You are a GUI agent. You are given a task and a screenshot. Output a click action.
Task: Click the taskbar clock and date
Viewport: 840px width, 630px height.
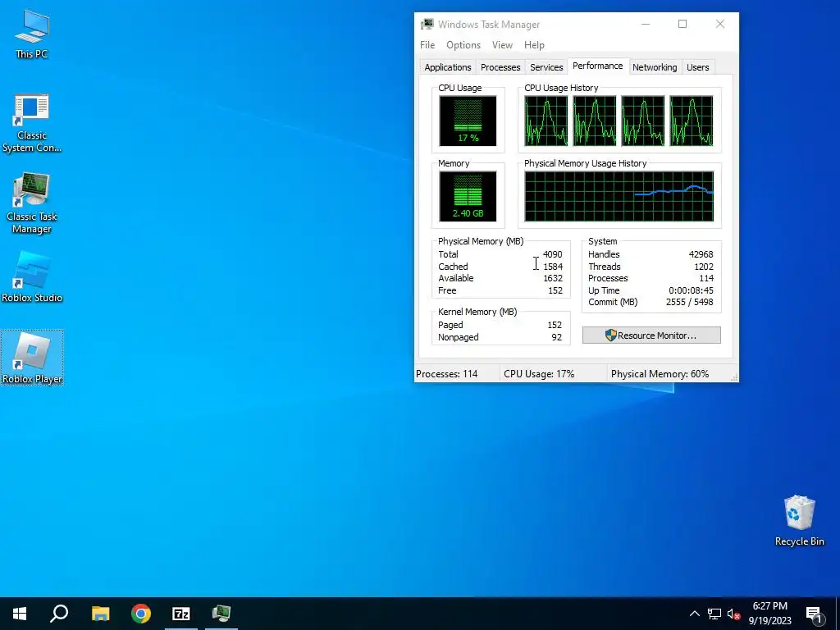(x=769, y=614)
